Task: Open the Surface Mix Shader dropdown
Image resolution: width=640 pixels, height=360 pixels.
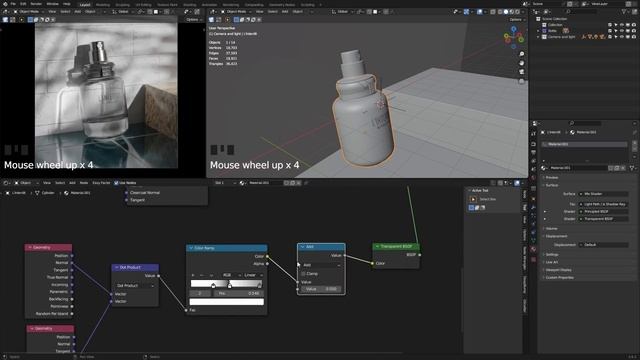Action: (603, 194)
